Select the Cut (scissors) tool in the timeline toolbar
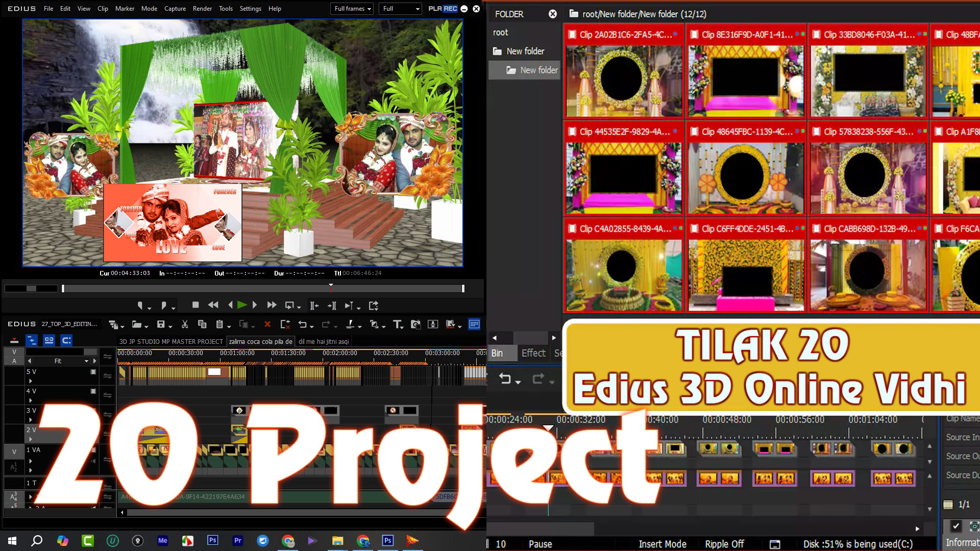 pyautogui.click(x=184, y=324)
